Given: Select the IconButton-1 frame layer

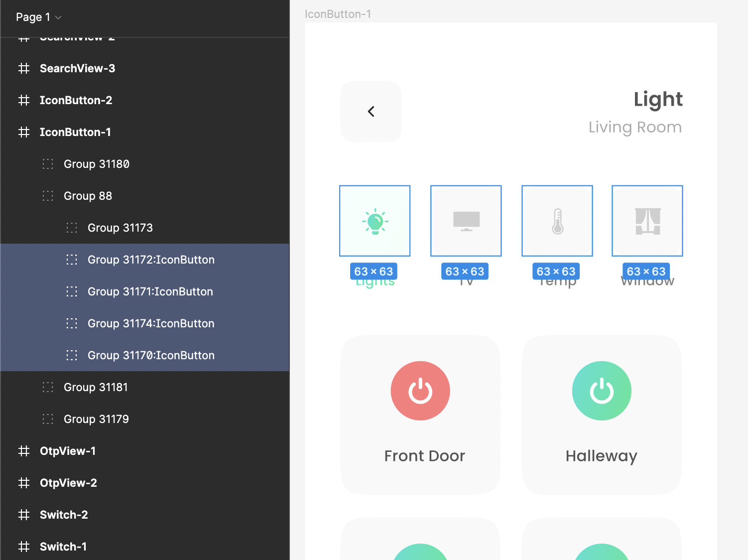Looking at the screenshot, I should click(x=145, y=132).
